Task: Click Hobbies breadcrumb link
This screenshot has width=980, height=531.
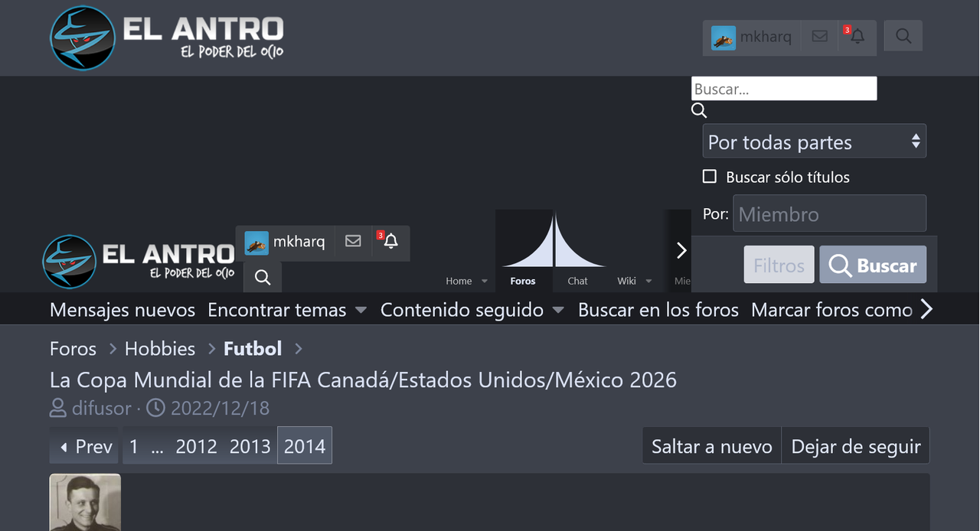Action: click(160, 349)
